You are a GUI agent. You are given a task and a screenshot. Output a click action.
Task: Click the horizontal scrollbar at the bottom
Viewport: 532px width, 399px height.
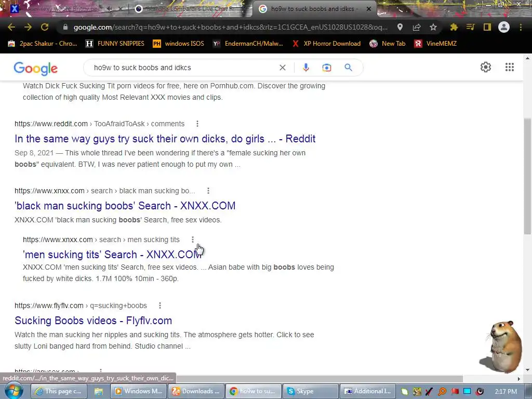click(319, 379)
